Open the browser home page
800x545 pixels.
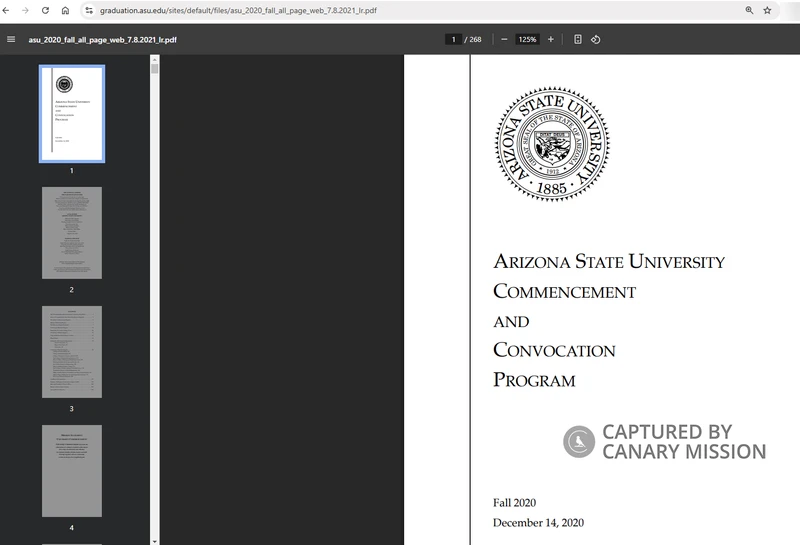pos(65,10)
